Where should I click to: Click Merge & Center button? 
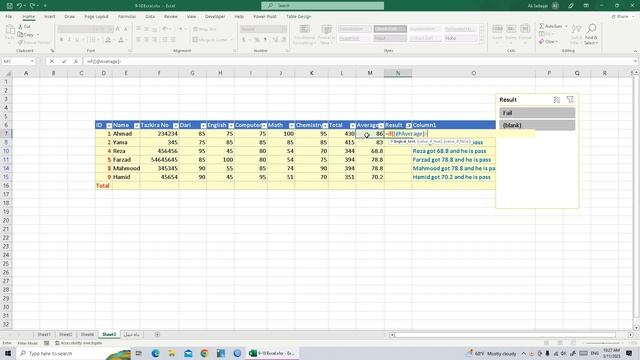[209, 40]
